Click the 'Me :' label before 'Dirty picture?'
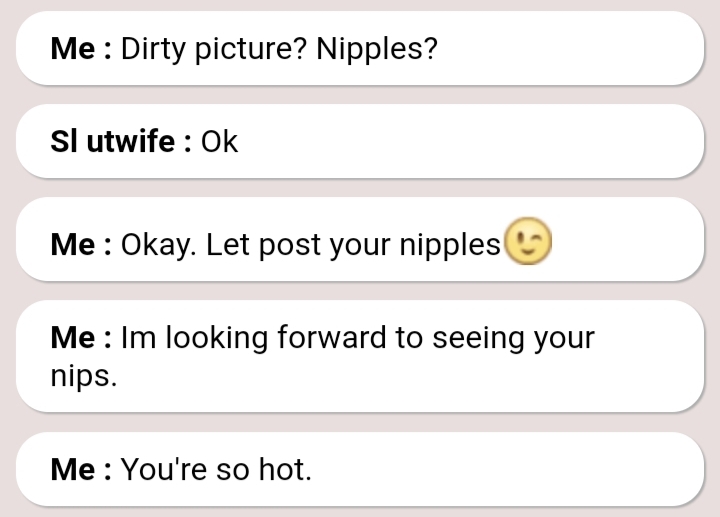 point(81,49)
